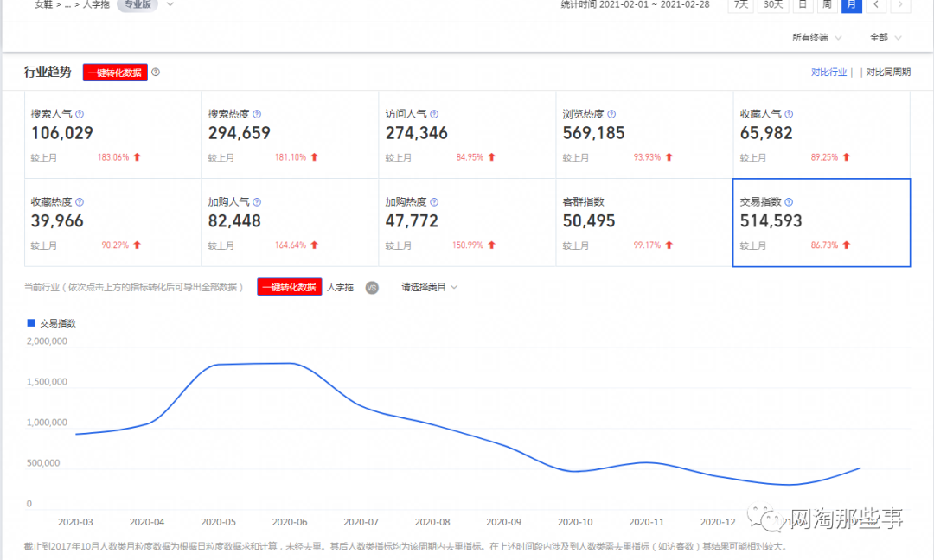This screenshot has height=560, width=934.
Task: Click 2020-06 label on chart axis
Action: pyautogui.click(x=290, y=522)
